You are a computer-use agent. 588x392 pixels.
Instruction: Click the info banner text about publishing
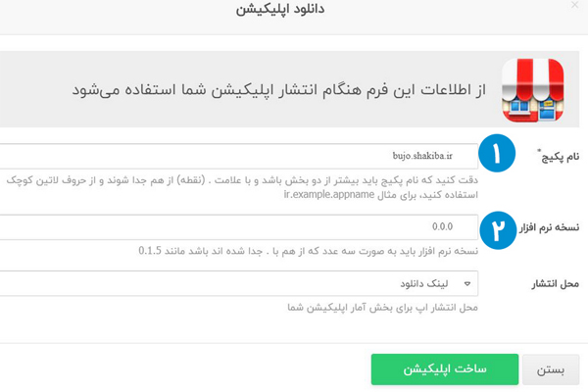point(284,88)
